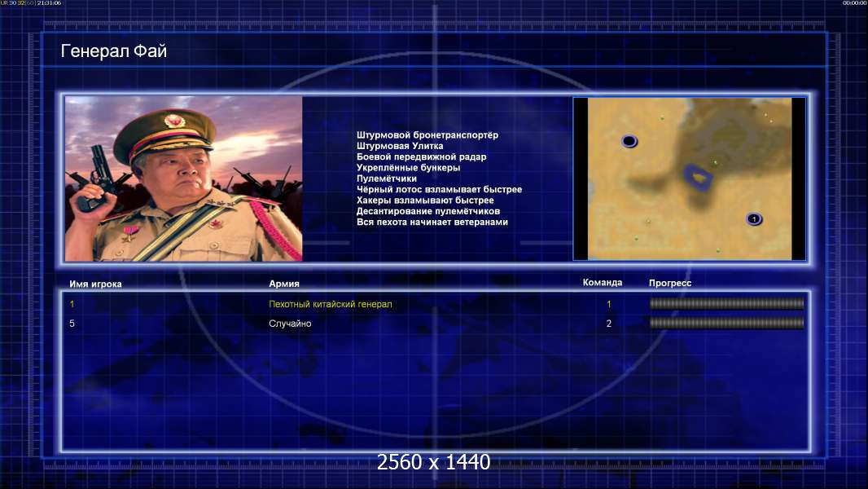
Task: Click the General Fai portrait image
Action: (184, 178)
